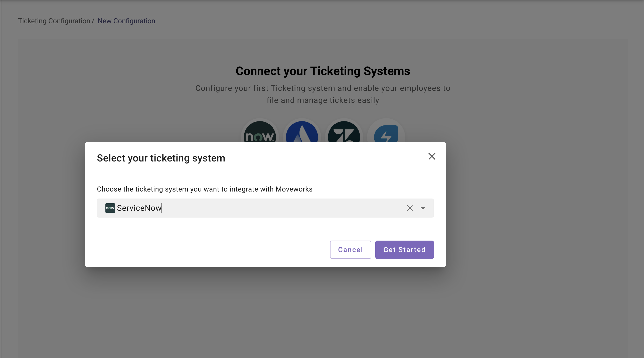
Task: Open the New Configuration breadcrumb link
Action: [x=126, y=21]
